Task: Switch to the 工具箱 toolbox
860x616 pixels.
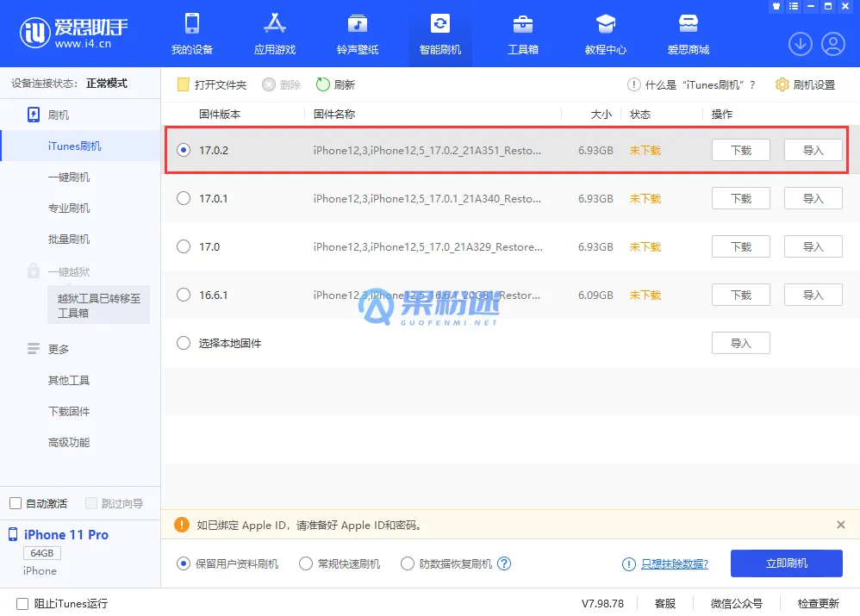Action: pyautogui.click(x=522, y=33)
